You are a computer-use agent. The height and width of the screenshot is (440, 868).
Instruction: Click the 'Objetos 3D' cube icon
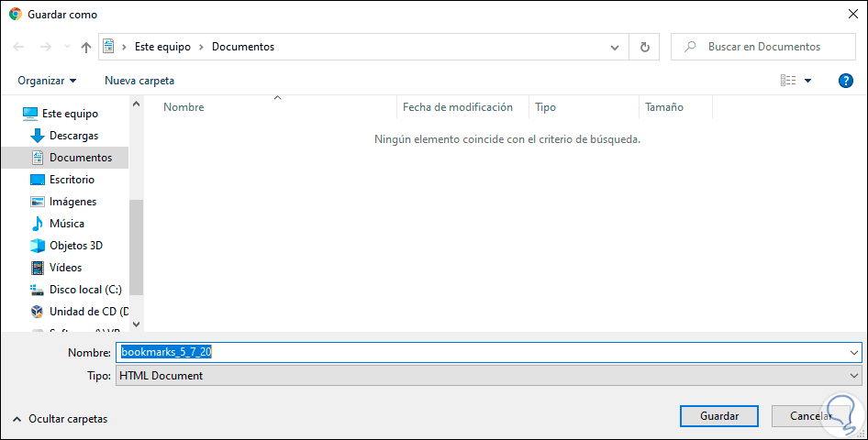[x=37, y=246]
